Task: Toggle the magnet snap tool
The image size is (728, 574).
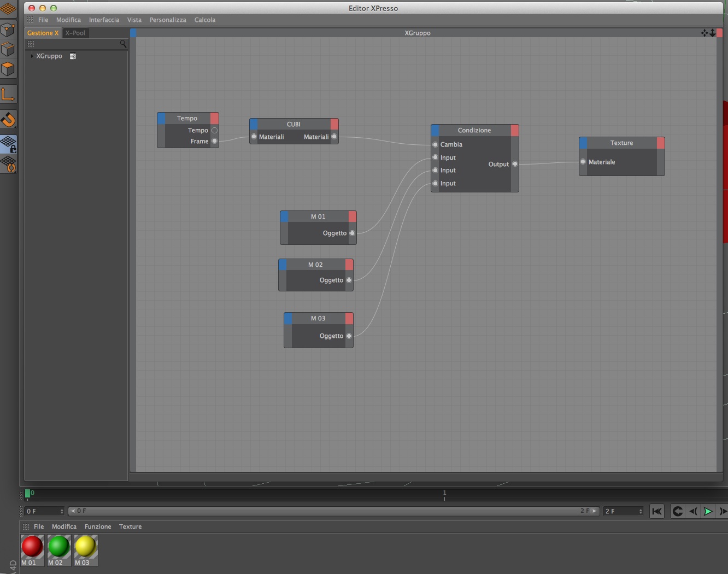Action: point(8,119)
